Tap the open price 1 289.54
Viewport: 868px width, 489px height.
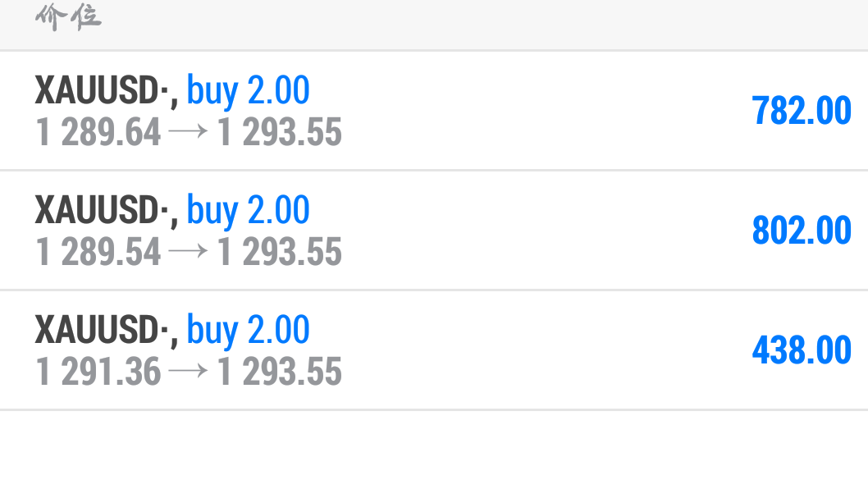(x=98, y=251)
